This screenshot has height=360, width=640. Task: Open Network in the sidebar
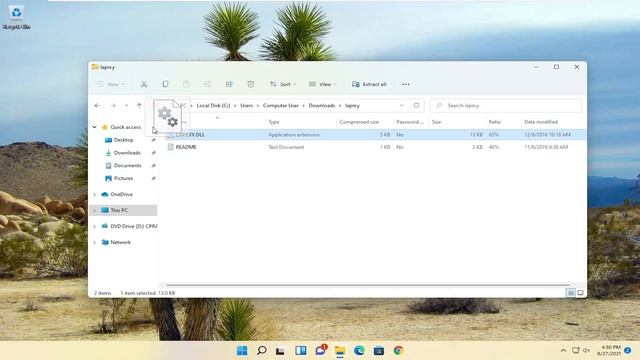(x=120, y=242)
